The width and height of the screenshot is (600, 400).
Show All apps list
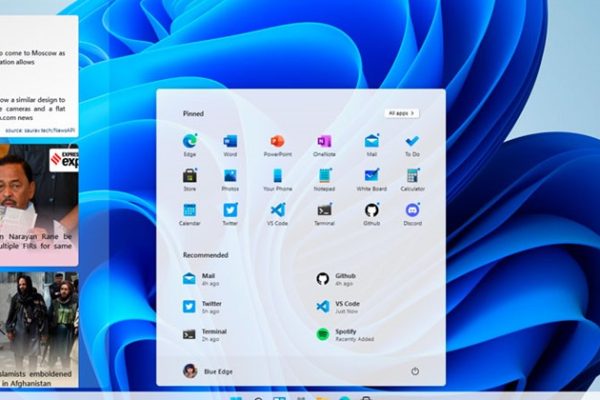[401, 113]
